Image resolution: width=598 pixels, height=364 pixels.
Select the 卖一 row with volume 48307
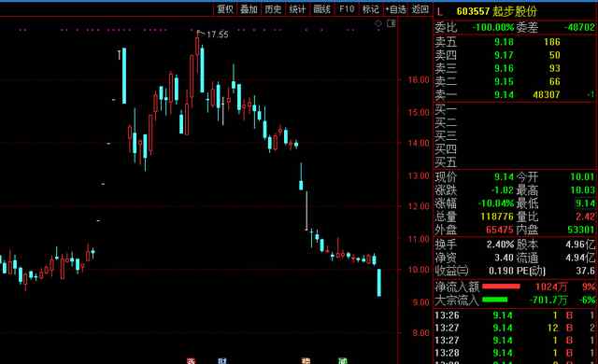pyautogui.click(x=515, y=94)
